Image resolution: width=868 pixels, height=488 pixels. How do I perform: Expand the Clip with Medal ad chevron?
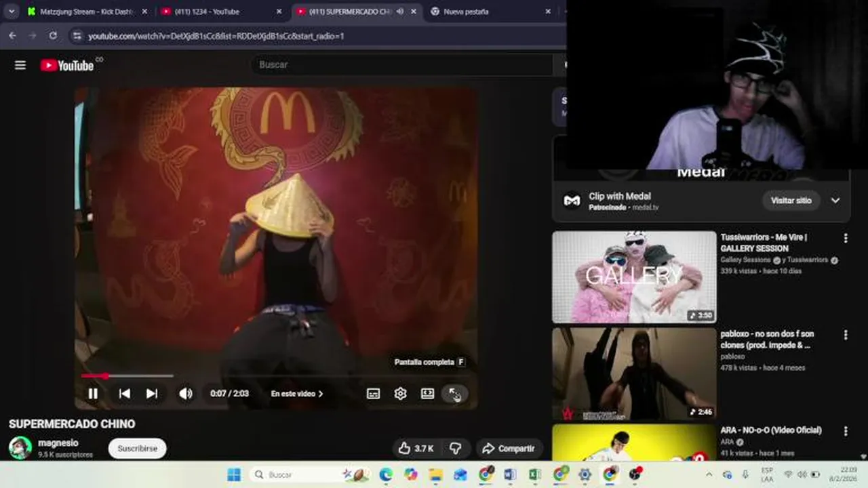click(835, 201)
